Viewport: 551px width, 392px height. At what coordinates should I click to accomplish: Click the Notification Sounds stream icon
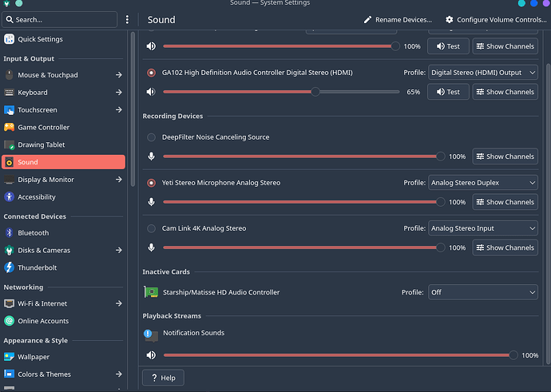151,335
